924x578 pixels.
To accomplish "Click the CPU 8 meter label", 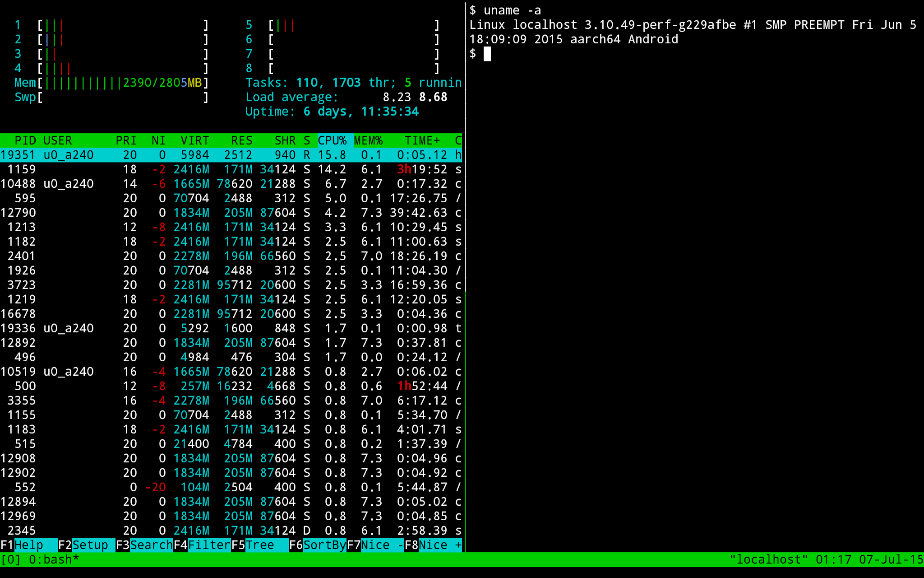I will (249, 68).
